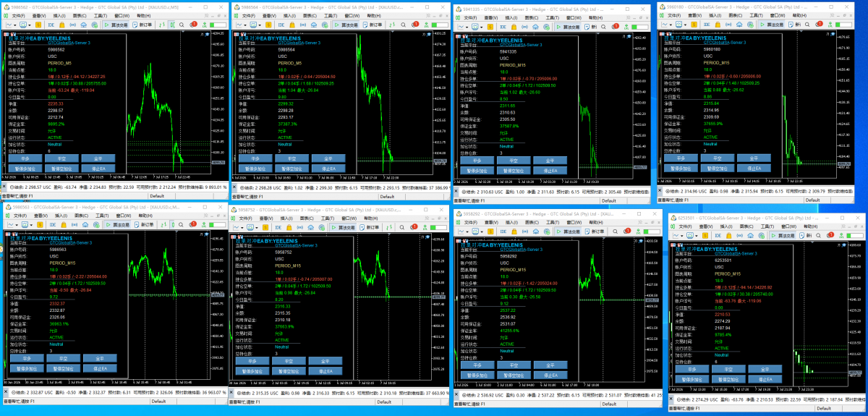Click search magnifier in window 5986562
Viewport: 868px width, 416px height.
182,25
